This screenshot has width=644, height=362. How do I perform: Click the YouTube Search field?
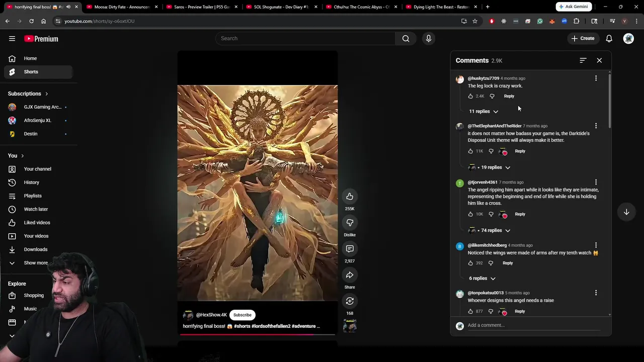coord(305,38)
